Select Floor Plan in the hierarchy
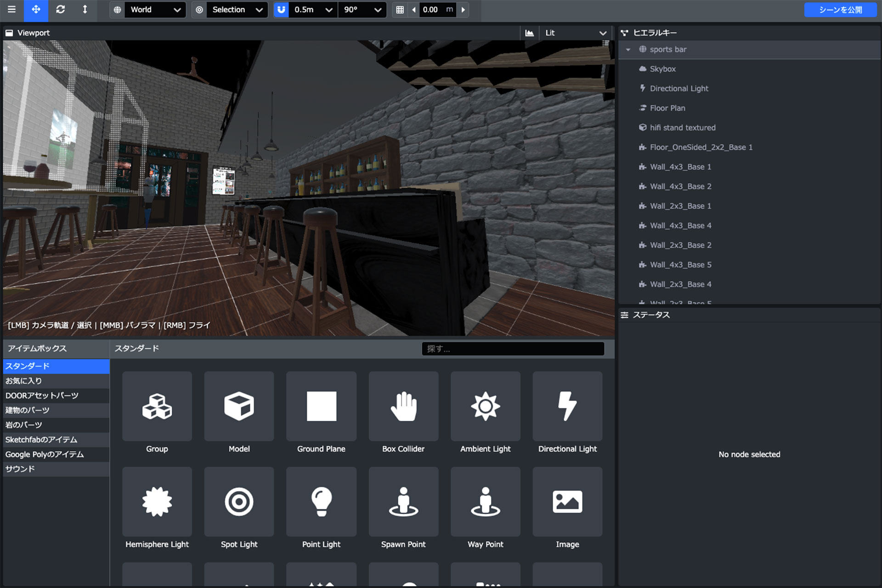 [x=749, y=108]
